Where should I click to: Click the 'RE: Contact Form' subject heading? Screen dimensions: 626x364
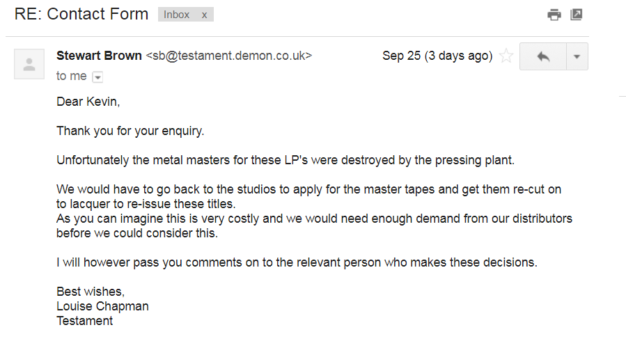click(81, 14)
